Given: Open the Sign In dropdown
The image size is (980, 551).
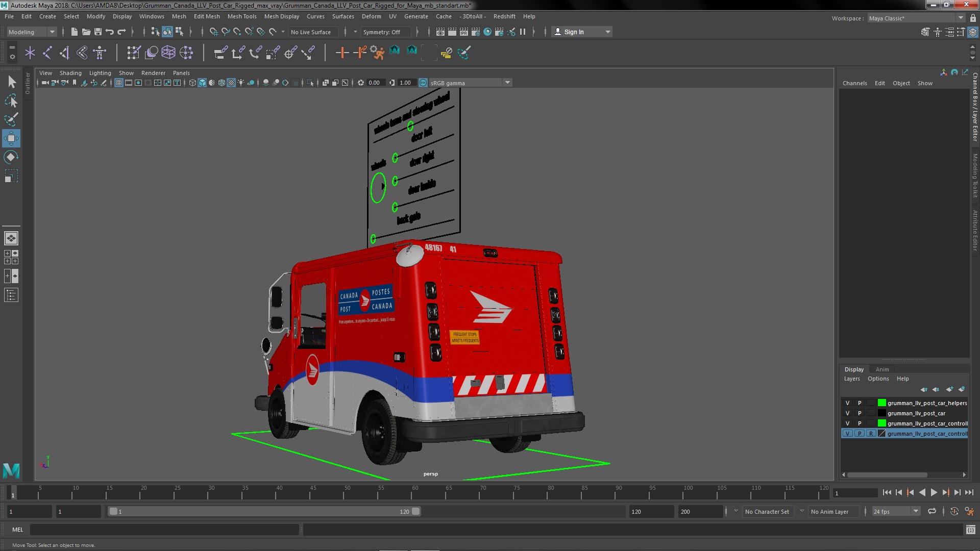Looking at the screenshot, I should point(582,32).
